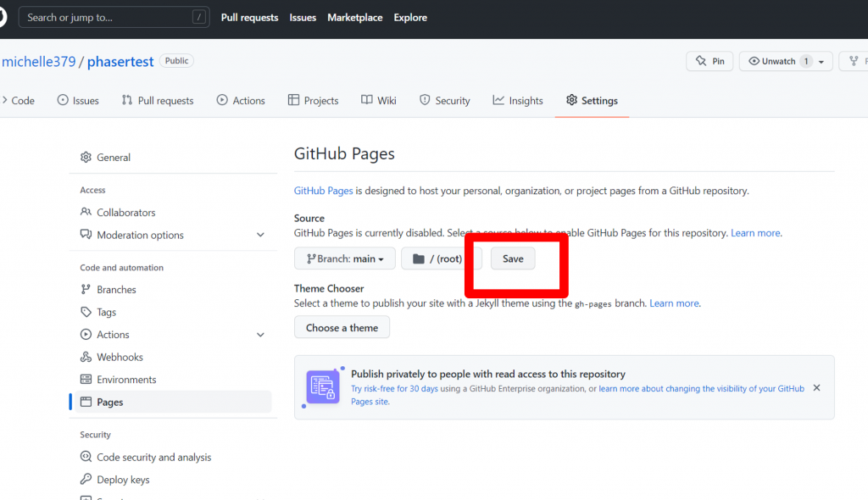Screen dimensions: 868x500
Task: Open Pull requests in top navigation bar
Action: point(249,17)
